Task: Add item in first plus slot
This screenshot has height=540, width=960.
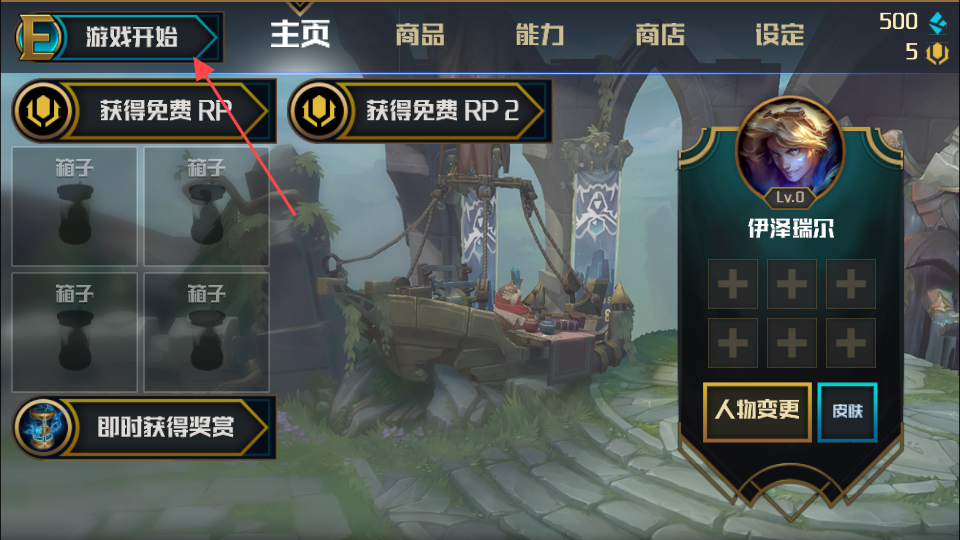Action: tap(733, 284)
